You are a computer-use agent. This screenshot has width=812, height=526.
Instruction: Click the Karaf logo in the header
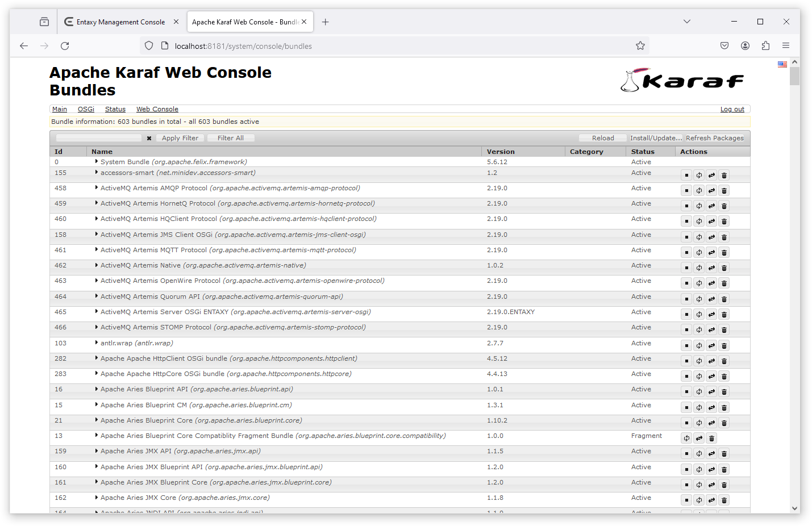pyautogui.click(x=682, y=80)
